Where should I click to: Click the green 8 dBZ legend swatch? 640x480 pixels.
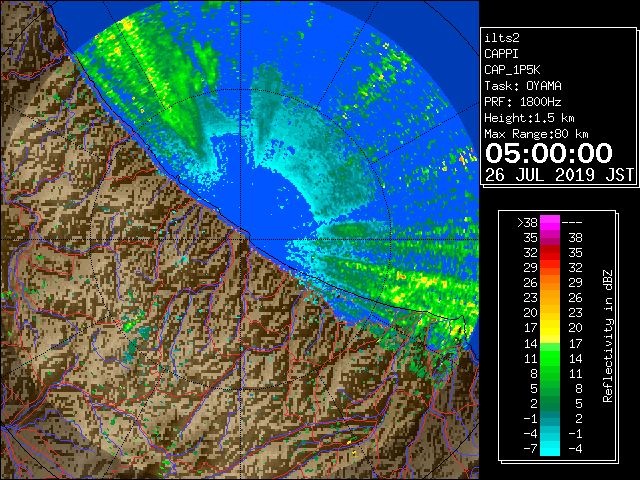point(550,373)
